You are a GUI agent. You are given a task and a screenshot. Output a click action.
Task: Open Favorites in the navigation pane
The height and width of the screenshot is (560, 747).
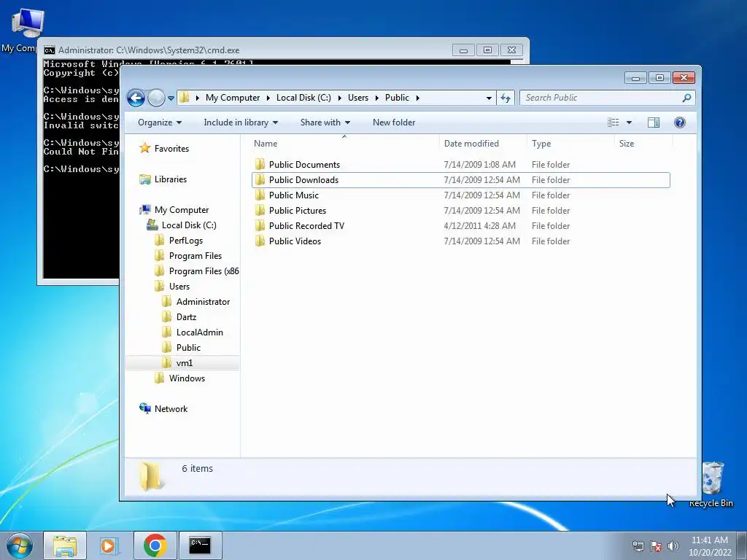164,149
